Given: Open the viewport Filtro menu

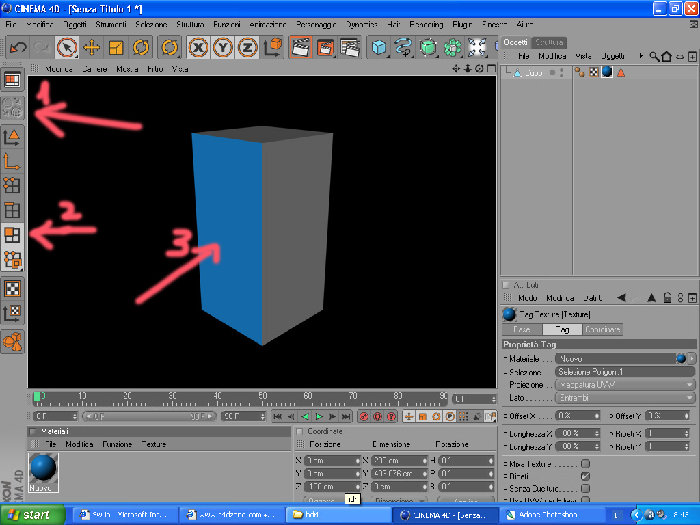Looking at the screenshot, I should [155, 69].
